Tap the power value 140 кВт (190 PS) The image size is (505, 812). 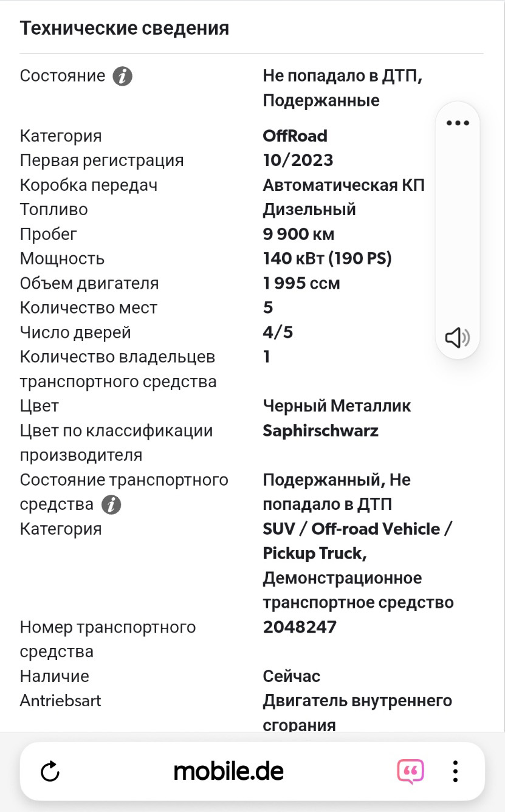328,259
